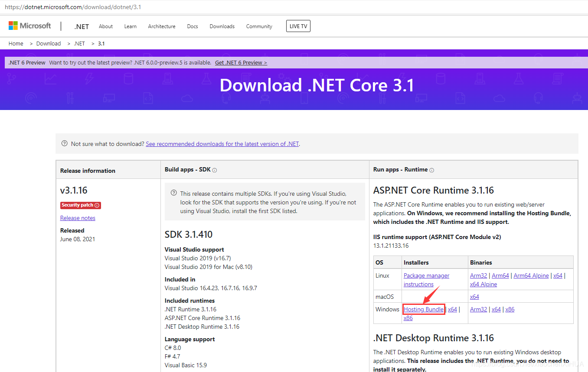The height and width of the screenshot is (372, 588).
Task: Open the Architecture menu item
Action: pos(162,26)
